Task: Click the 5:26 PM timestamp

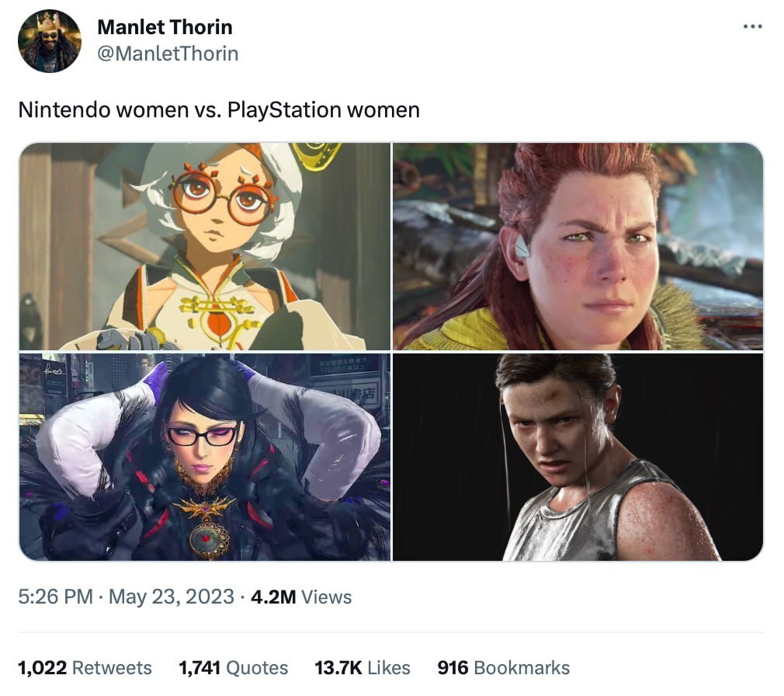Action: pos(55,597)
